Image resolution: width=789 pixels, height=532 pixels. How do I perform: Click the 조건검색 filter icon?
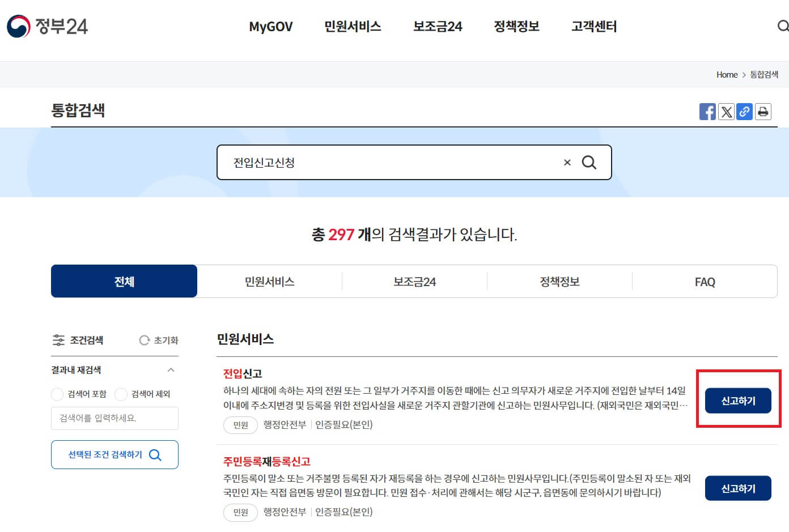pyautogui.click(x=59, y=340)
